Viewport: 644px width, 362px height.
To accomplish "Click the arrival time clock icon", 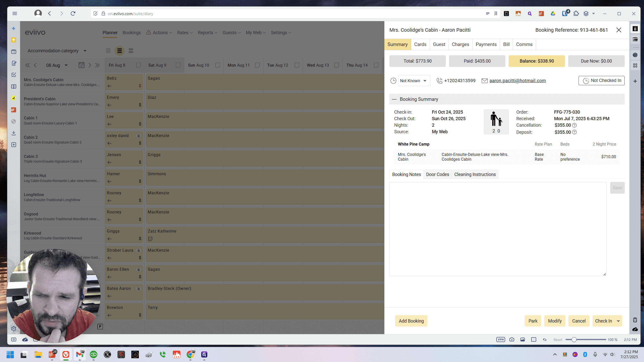I will (x=393, y=81).
